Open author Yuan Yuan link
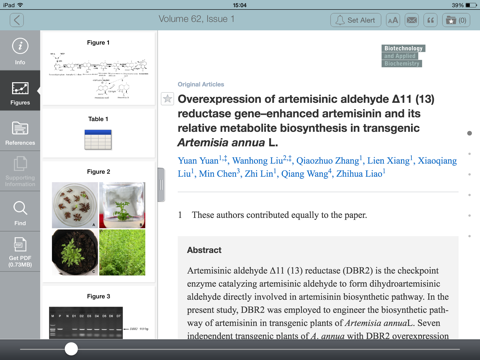This screenshot has height=360, width=480. tap(198, 161)
